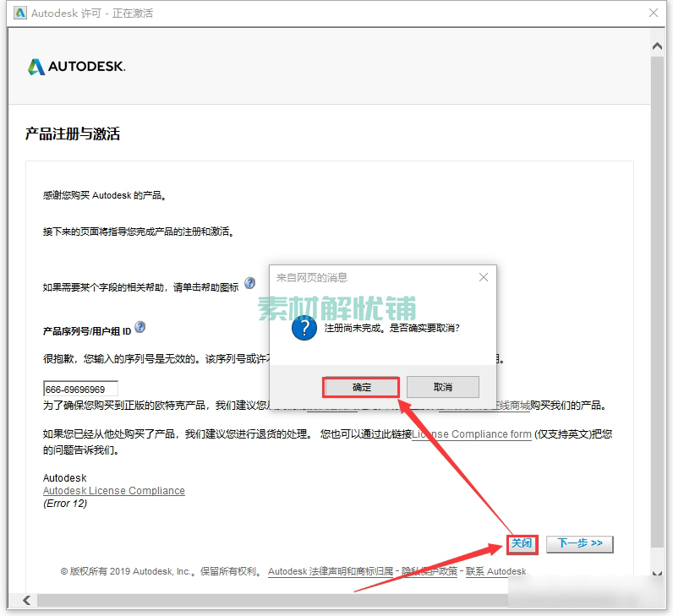Viewport: 673px width, 616px height.
Task: Click the 产品序列号/用户组 ID label
Action: [x=87, y=331]
